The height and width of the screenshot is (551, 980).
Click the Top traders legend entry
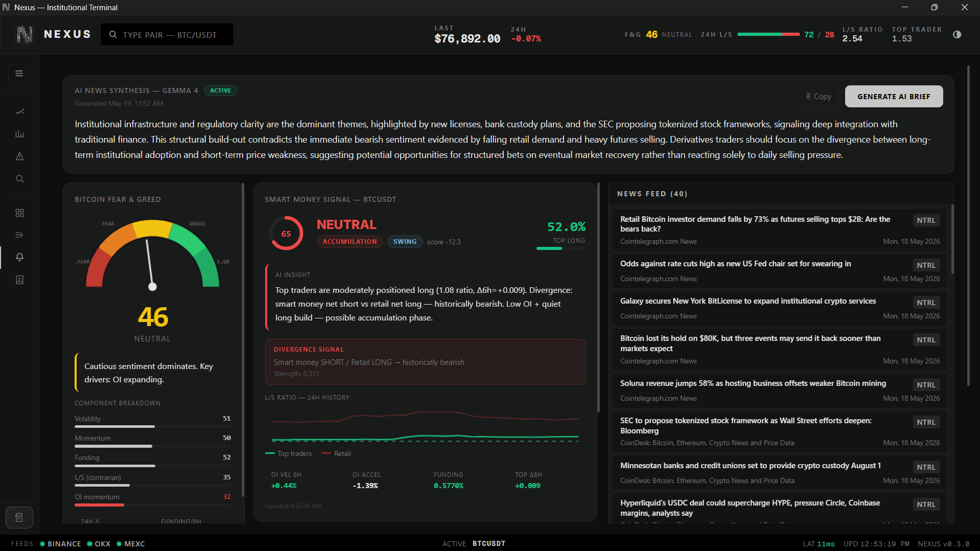[289, 453]
